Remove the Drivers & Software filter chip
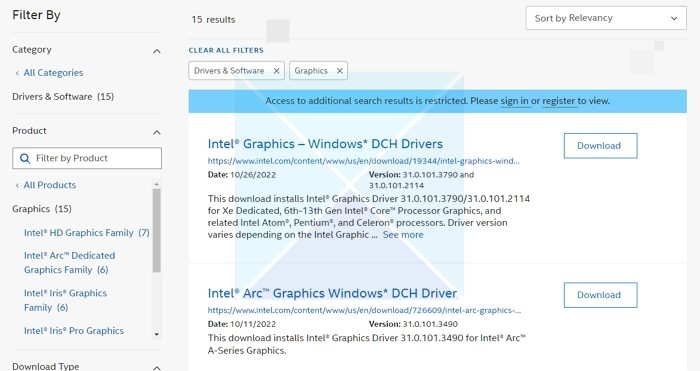Viewport: 700px width, 371px height. [x=276, y=71]
